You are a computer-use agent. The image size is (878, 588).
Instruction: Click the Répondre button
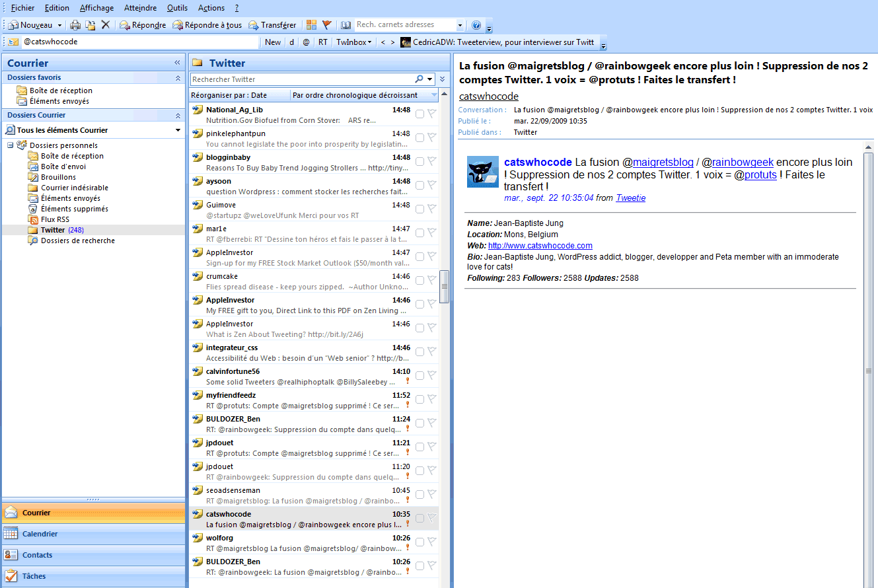pos(142,25)
